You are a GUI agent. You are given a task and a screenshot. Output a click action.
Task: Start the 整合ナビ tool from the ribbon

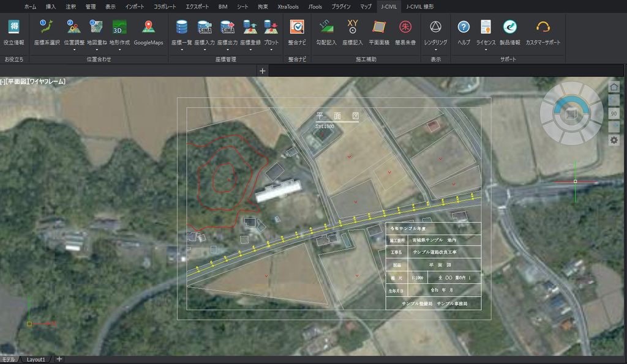(x=297, y=32)
